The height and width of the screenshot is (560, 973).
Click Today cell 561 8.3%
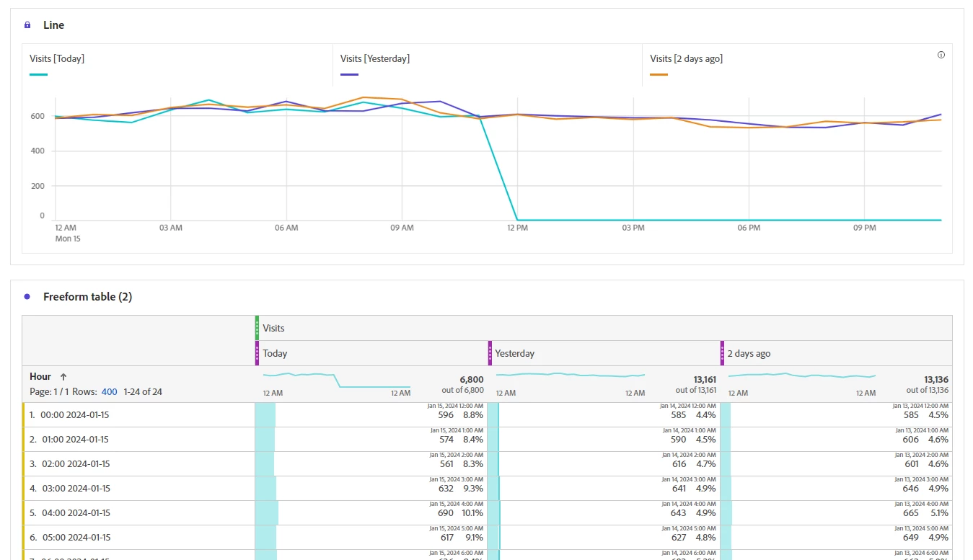[371, 464]
